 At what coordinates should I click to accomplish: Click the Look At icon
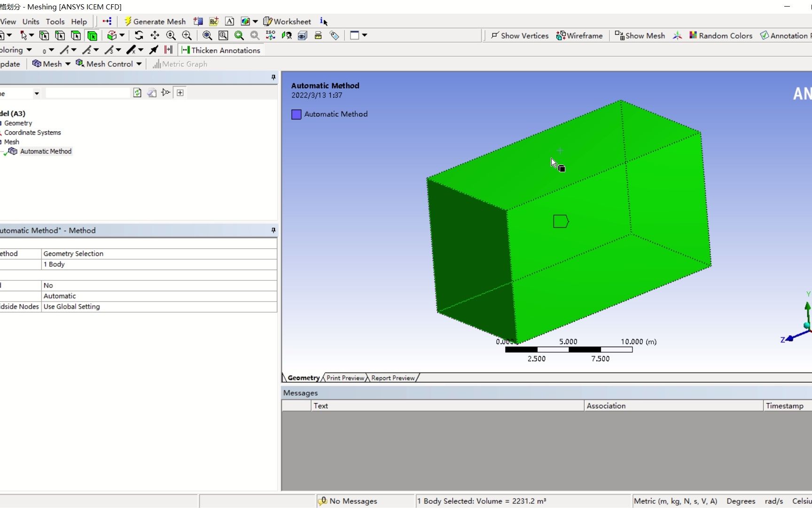pyautogui.click(x=287, y=35)
